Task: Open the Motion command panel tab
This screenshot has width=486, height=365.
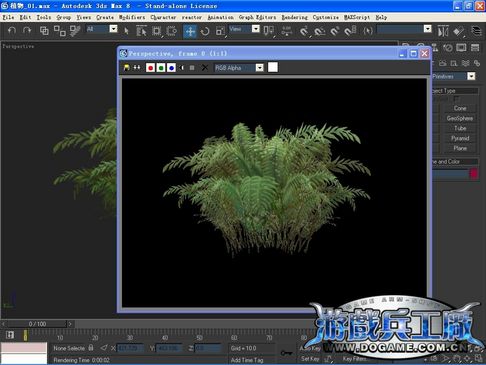Action: click(x=448, y=48)
